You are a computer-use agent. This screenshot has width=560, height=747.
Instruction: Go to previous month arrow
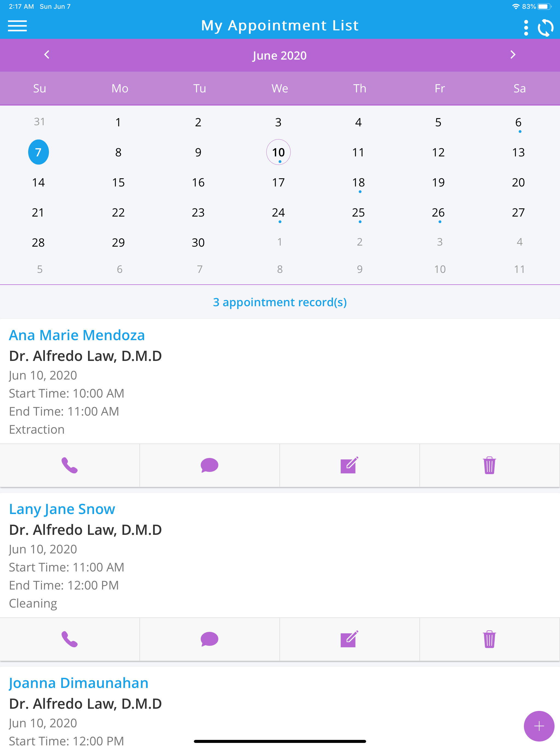pos(47,55)
